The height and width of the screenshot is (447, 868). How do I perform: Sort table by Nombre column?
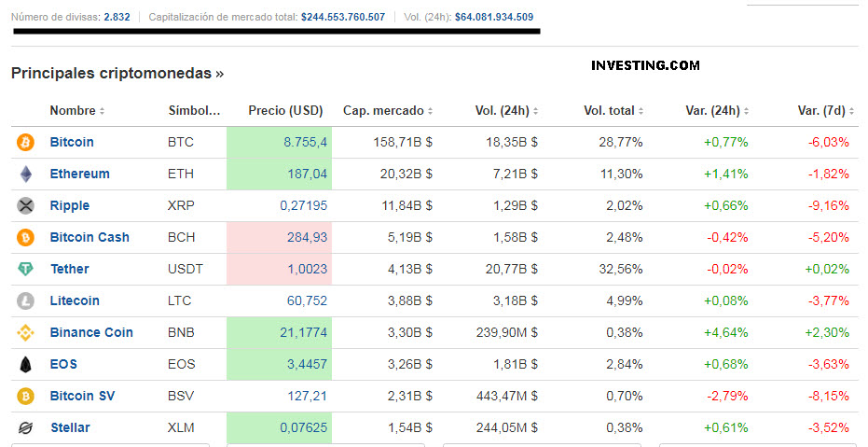tap(77, 111)
